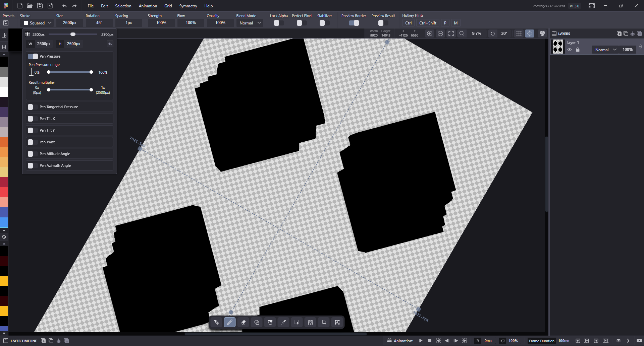Click the P hotkey hint button
The height and width of the screenshot is (346, 644).
click(x=445, y=23)
